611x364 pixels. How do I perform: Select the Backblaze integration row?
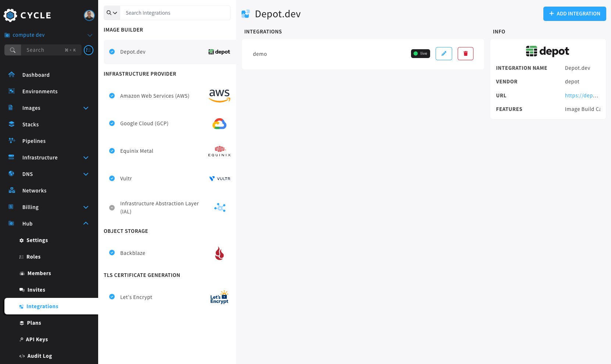170,253
